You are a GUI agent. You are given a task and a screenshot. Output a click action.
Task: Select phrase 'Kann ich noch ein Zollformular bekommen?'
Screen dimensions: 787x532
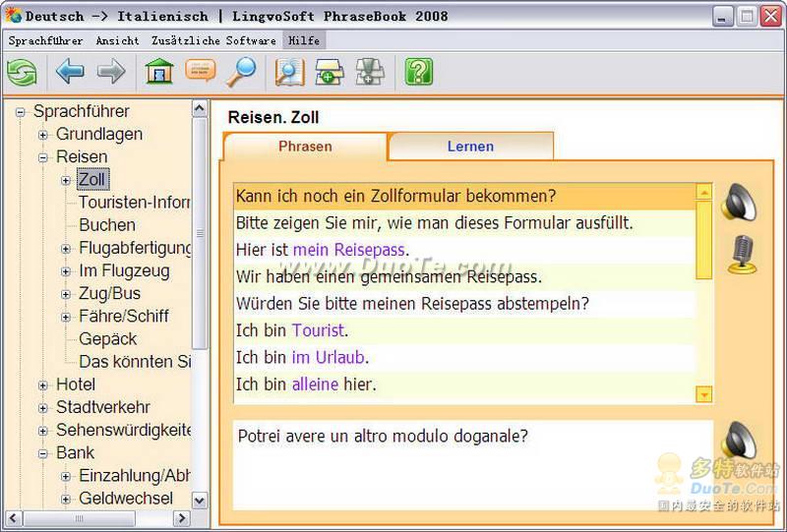pos(464,197)
